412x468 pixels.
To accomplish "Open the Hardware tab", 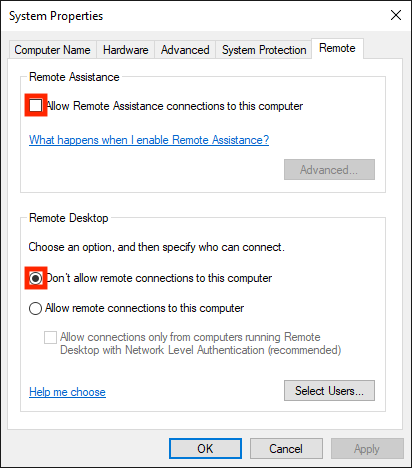I will [126, 50].
